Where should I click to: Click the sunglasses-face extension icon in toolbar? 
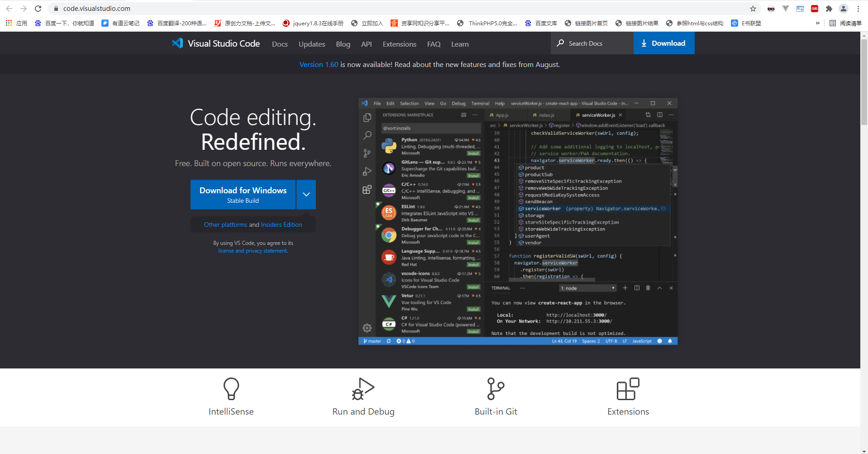[x=771, y=9]
